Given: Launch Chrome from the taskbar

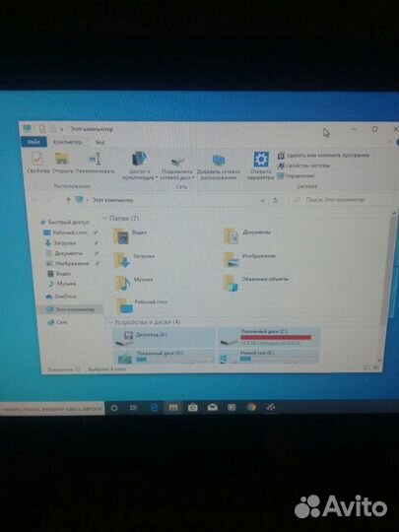Looking at the screenshot, I should click(x=251, y=407).
